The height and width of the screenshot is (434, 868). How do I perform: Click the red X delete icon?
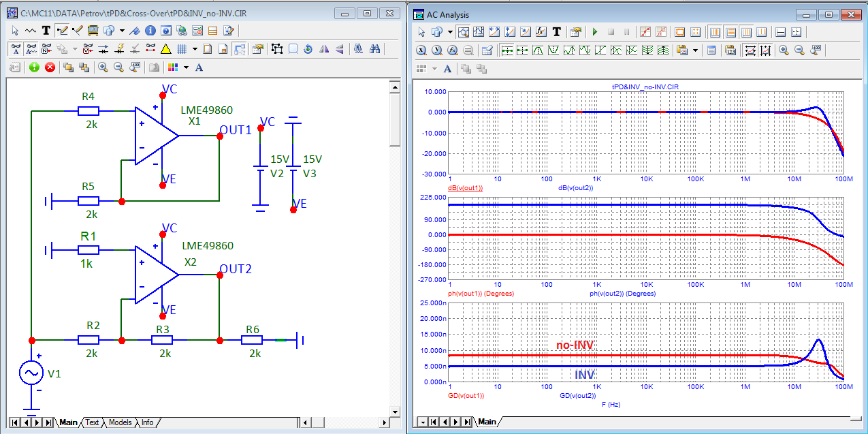click(x=50, y=67)
